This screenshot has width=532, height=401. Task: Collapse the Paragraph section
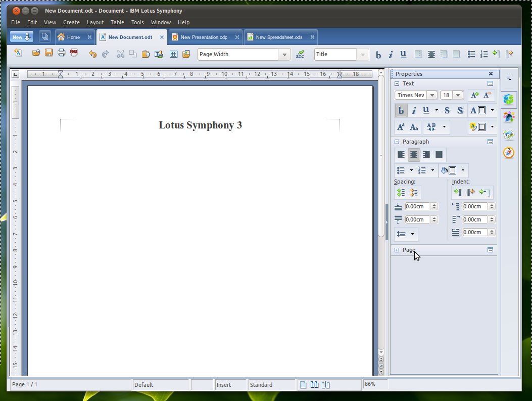pos(397,142)
